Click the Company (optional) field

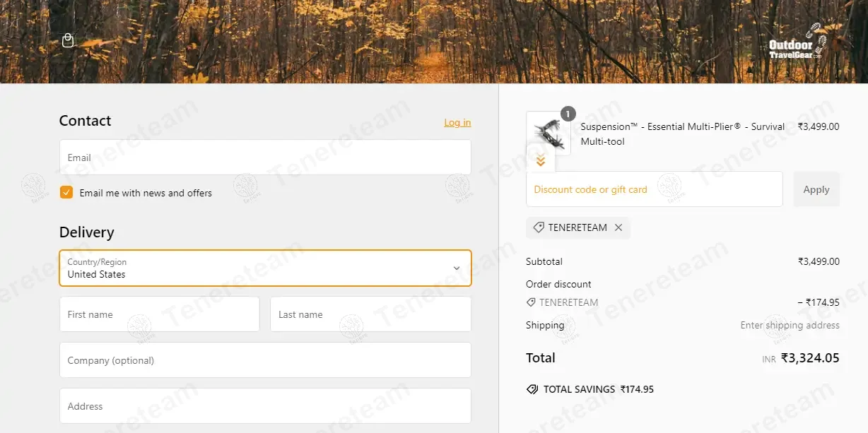click(x=265, y=360)
